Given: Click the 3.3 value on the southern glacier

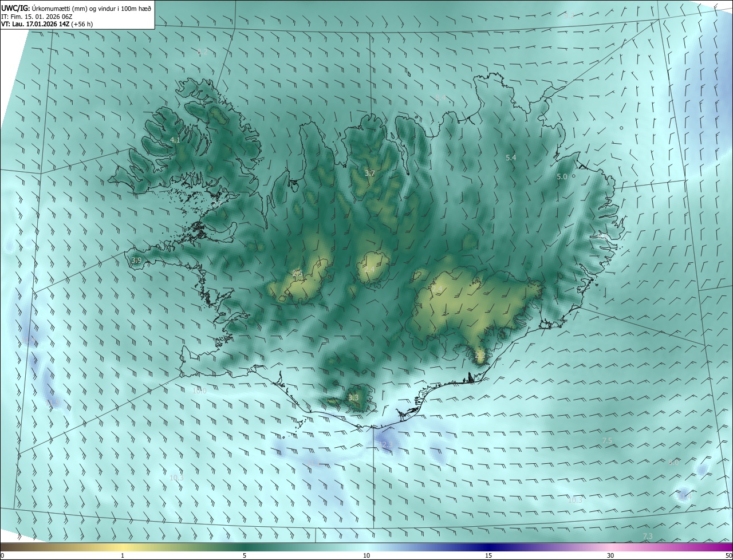Looking at the screenshot, I should [x=353, y=398].
